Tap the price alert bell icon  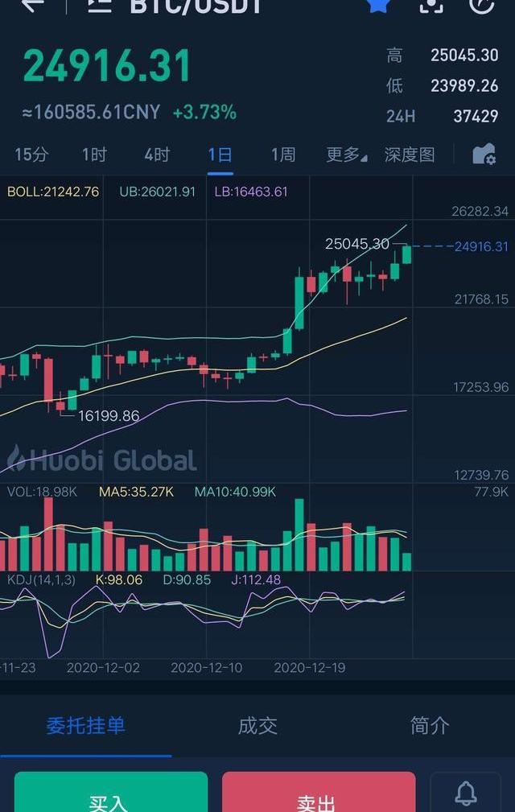point(466,794)
